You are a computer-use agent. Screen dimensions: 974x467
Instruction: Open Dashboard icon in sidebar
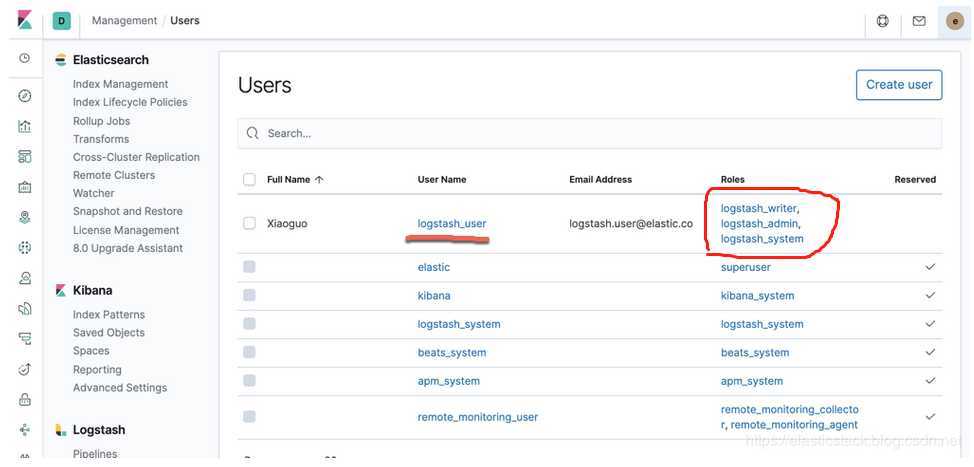(24, 156)
